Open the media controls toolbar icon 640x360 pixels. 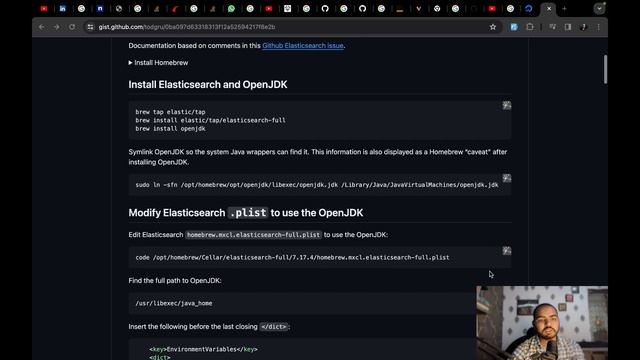click(x=552, y=27)
